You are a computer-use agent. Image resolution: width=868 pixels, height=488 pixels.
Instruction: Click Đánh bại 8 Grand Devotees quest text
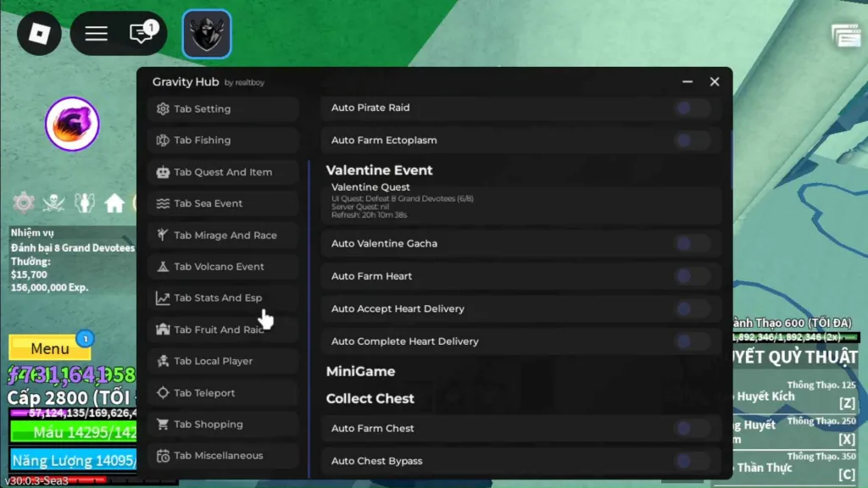[73, 248]
